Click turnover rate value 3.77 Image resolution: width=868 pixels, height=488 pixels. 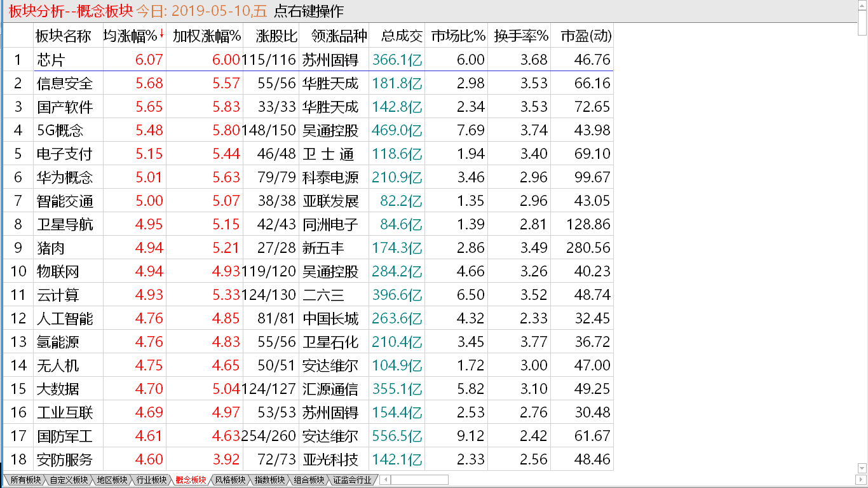(534, 342)
